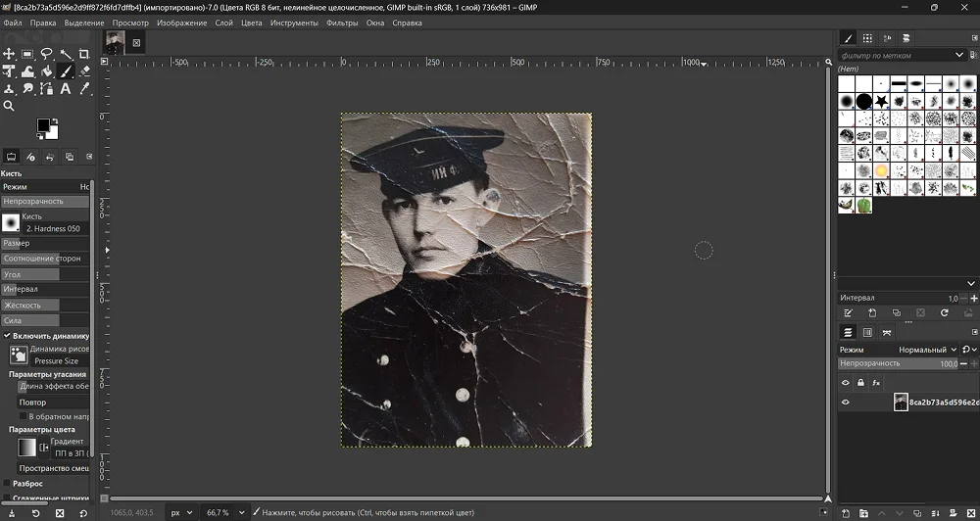Viewport: 980px width, 521px height.
Task: Open the Правка menu
Action: 43,23
